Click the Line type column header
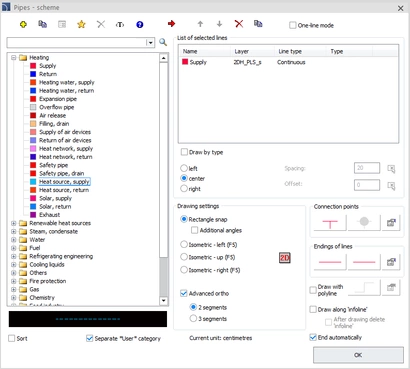 coord(300,51)
